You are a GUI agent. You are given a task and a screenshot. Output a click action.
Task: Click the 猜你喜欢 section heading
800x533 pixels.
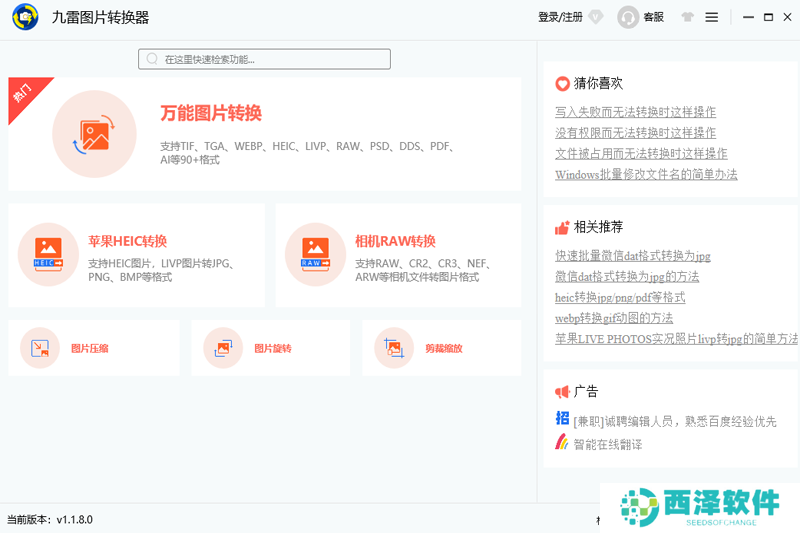[x=598, y=83]
